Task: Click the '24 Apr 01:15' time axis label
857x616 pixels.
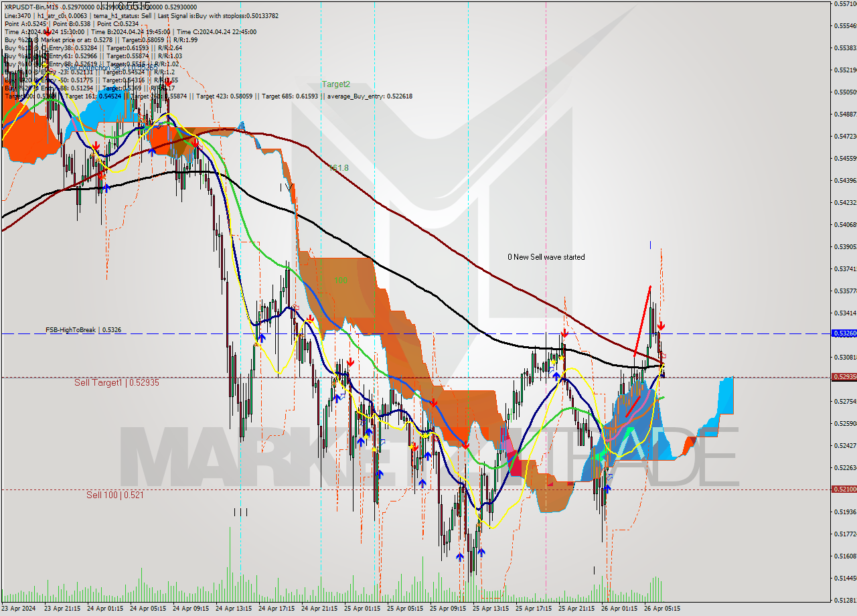Action: pyautogui.click(x=106, y=609)
